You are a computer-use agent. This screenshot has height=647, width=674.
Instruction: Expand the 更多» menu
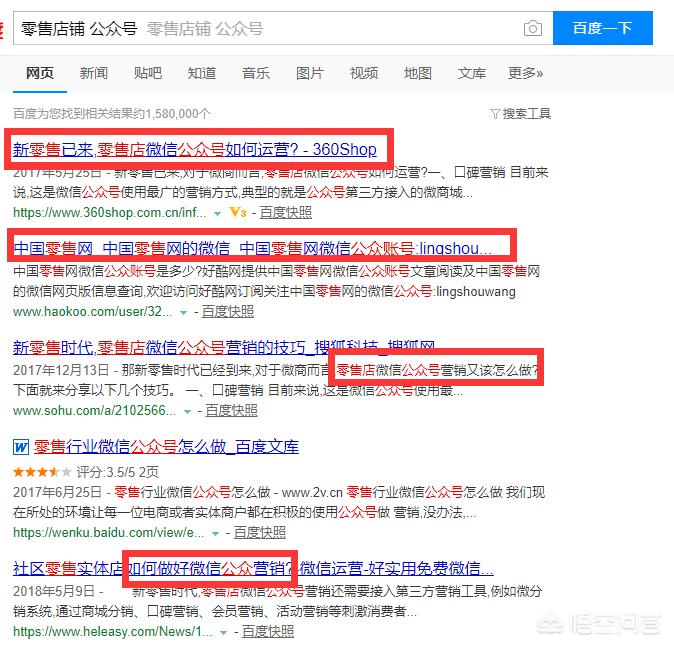click(x=525, y=73)
